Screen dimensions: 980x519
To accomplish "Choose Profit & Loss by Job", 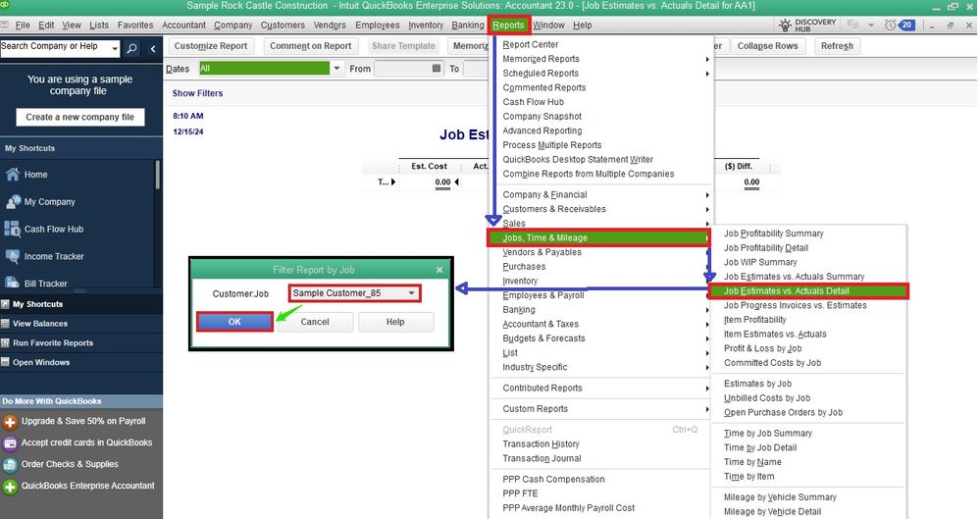I will click(x=762, y=348).
